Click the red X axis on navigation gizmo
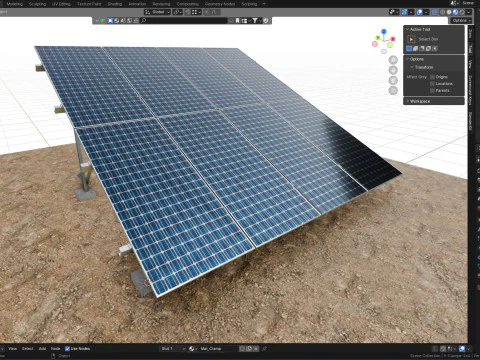This screenshot has height=360, width=480. [393, 39]
